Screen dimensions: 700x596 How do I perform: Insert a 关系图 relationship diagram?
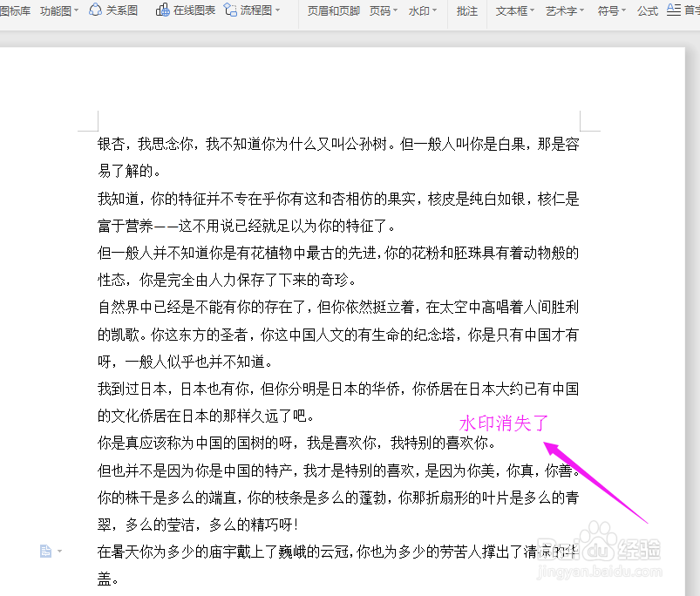pos(113,12)
